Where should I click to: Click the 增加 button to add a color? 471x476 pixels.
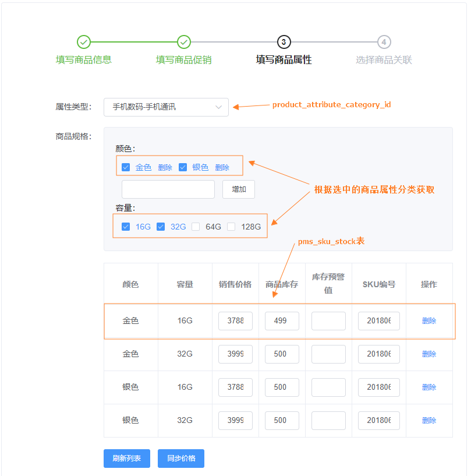(238, 189)
